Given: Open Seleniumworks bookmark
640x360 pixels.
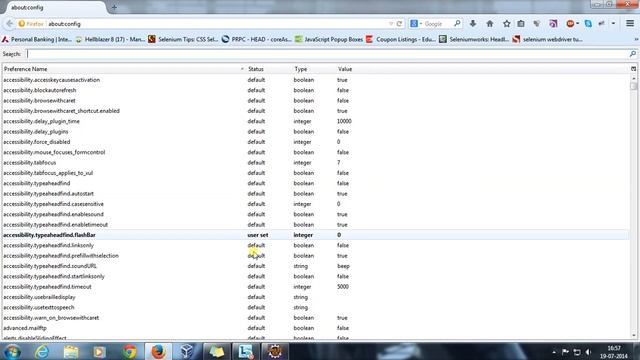Looking at the screenshot, I should 474,40.
